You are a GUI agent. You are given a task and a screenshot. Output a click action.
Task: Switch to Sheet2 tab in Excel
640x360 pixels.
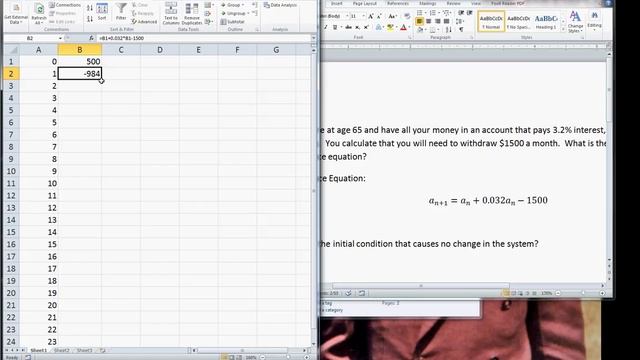click(x=62, y=351)
